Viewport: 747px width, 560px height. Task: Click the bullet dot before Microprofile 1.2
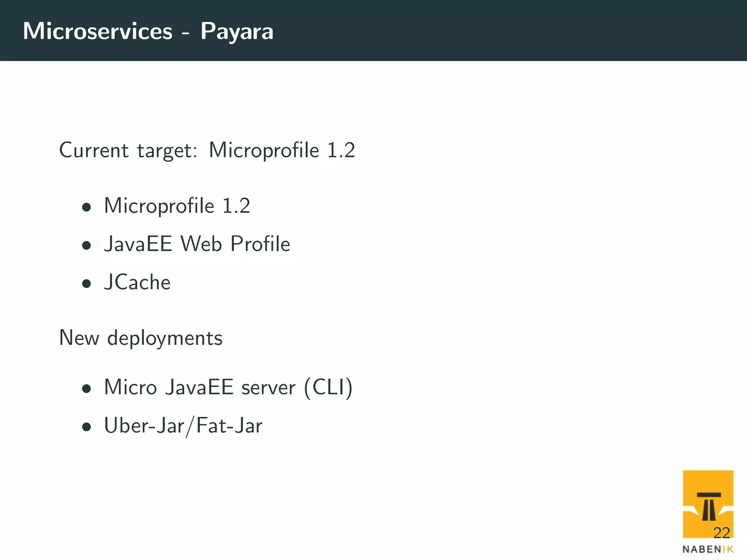coord(86,207)
